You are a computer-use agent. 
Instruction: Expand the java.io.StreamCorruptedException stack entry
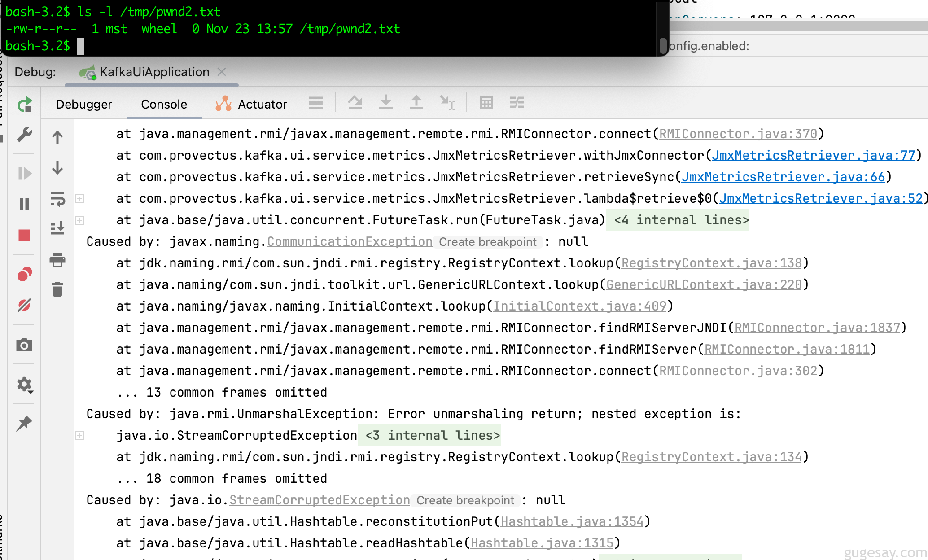79,435
